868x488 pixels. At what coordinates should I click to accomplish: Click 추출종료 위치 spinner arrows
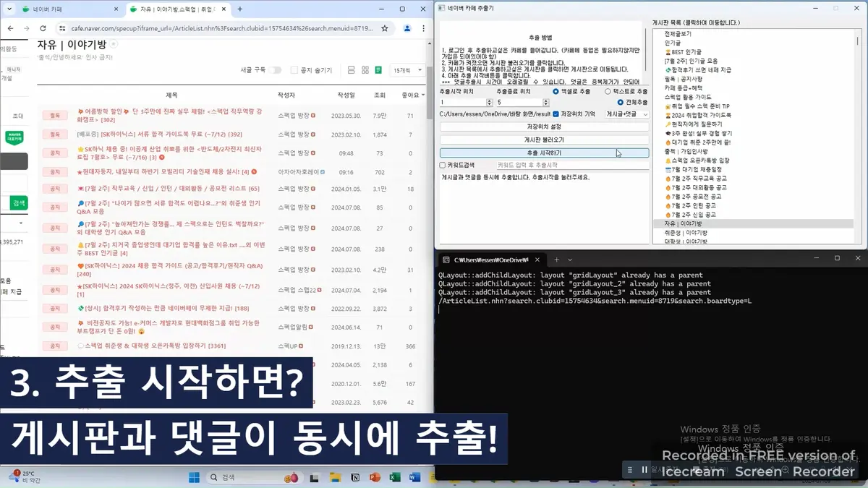(545, 103)
